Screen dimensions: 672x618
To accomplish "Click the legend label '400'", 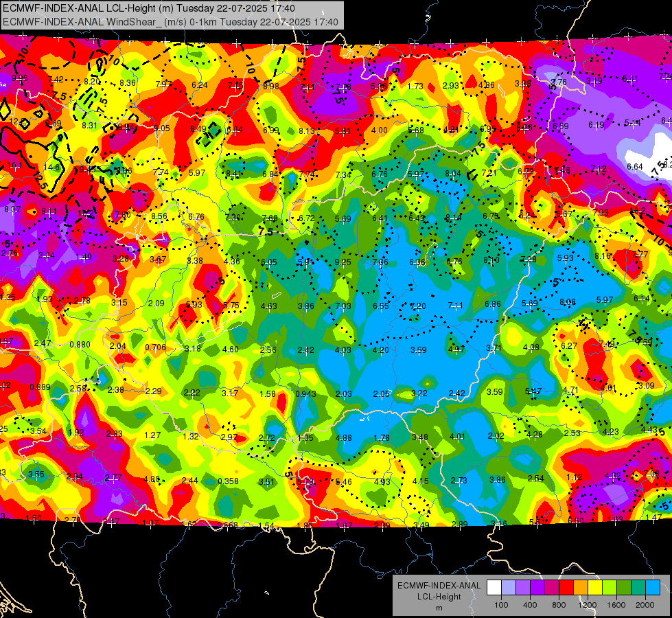I will click(530, 605).
